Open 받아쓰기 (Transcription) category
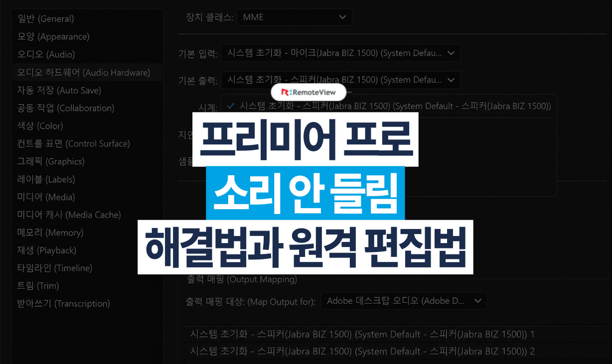Image resolution: width=612 pixels, height=364 pixels. (63, 304)
